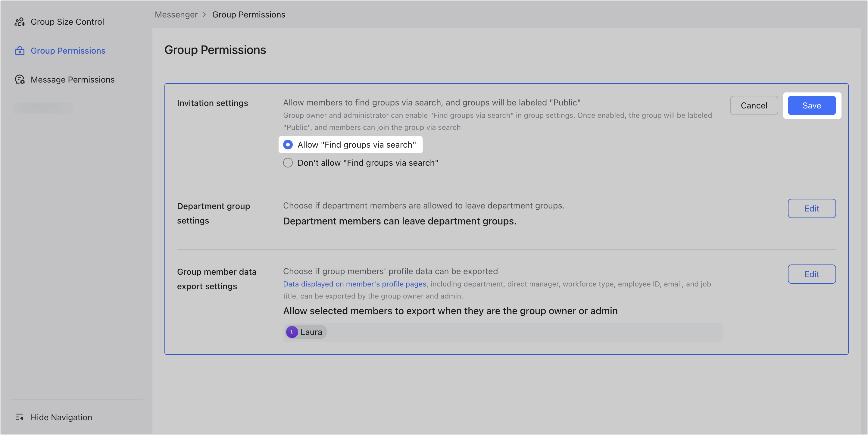Click "Group member data export settings" label
This screenshot has width=868, height=435.
[x=216, y=279]
